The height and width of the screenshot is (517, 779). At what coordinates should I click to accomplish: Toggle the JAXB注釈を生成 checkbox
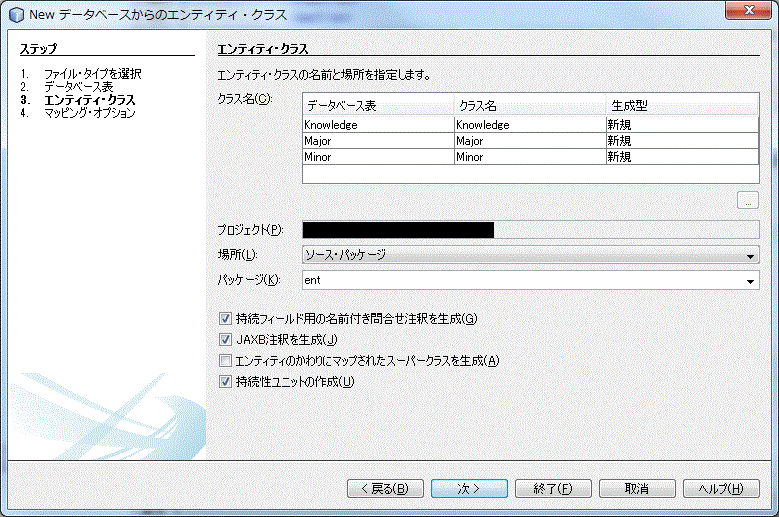(x=225, y=339)
